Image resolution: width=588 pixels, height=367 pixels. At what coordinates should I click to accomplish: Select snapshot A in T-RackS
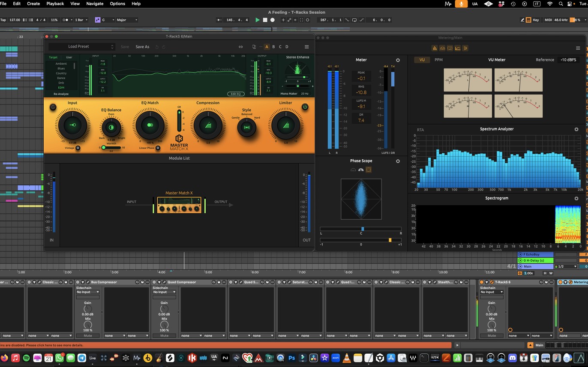(x=267, y=47)
